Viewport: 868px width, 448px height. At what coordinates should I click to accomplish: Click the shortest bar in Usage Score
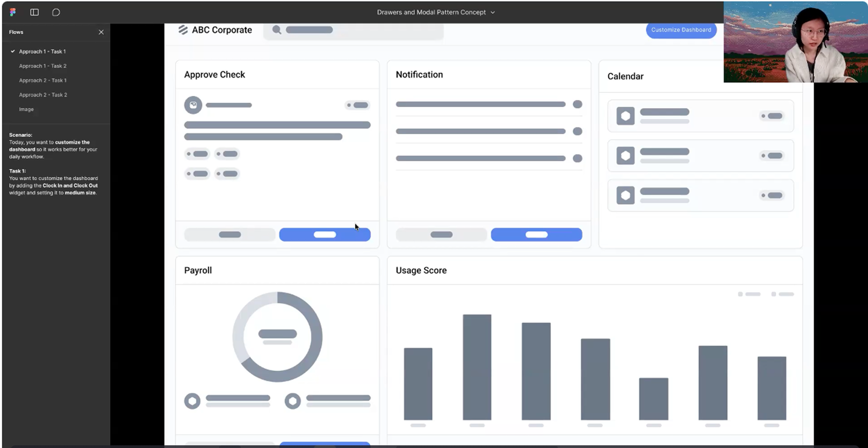click(x=654, y=399)
